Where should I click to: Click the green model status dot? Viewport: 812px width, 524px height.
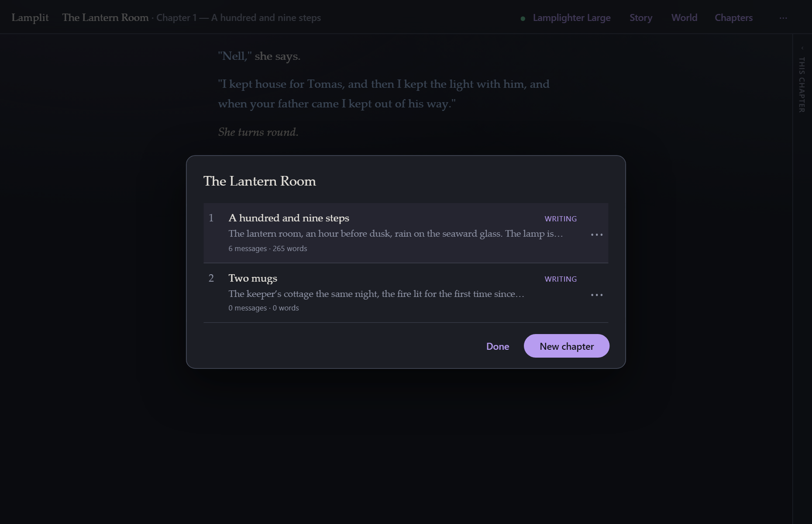pyautogui.click(x=523, y=18)
